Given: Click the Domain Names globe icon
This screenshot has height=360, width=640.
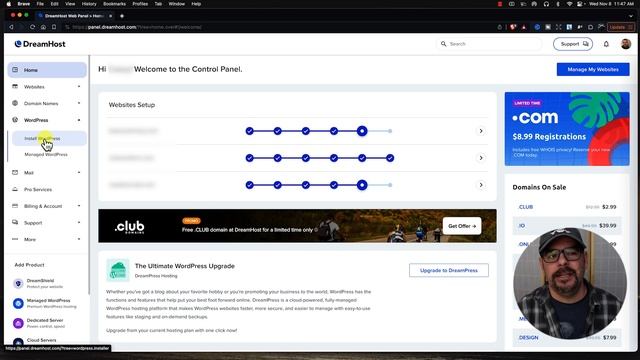Looking at the screenshot, I should point(15,103).
